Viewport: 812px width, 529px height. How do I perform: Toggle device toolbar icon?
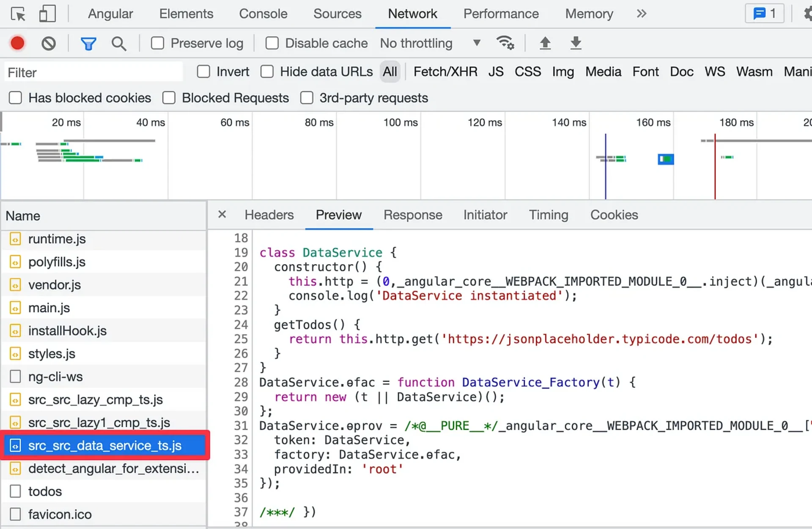tap(47, 14)
